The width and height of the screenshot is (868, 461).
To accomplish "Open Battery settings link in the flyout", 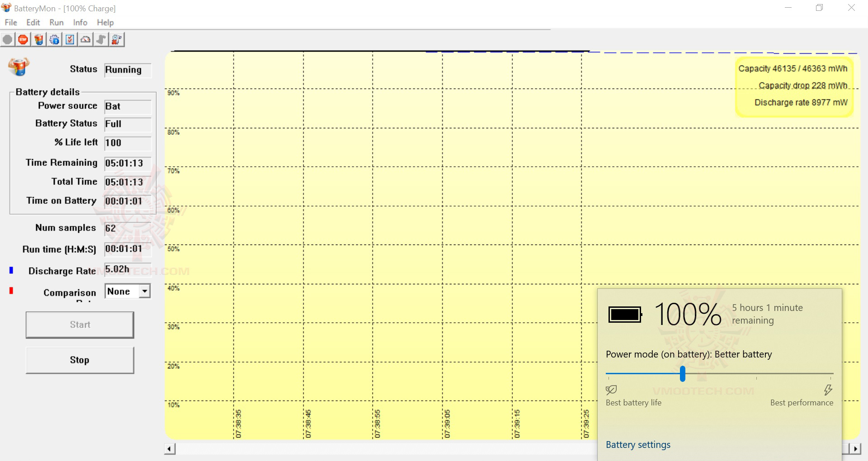I will pyautogui.click(x=638, y=445).
